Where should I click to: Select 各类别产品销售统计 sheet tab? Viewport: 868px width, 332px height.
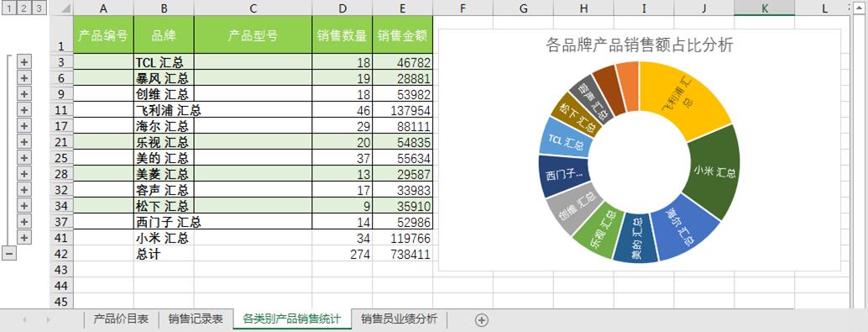pos(292,319)
